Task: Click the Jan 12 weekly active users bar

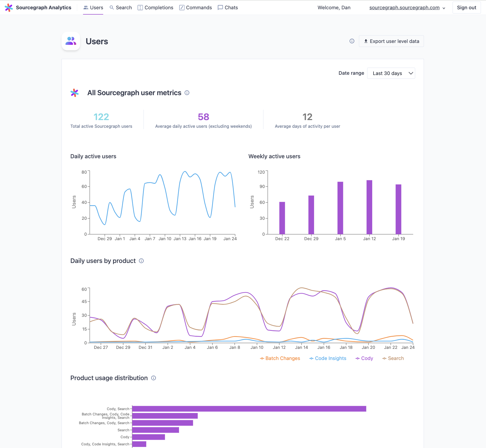Action: click(x=369, y=207)
